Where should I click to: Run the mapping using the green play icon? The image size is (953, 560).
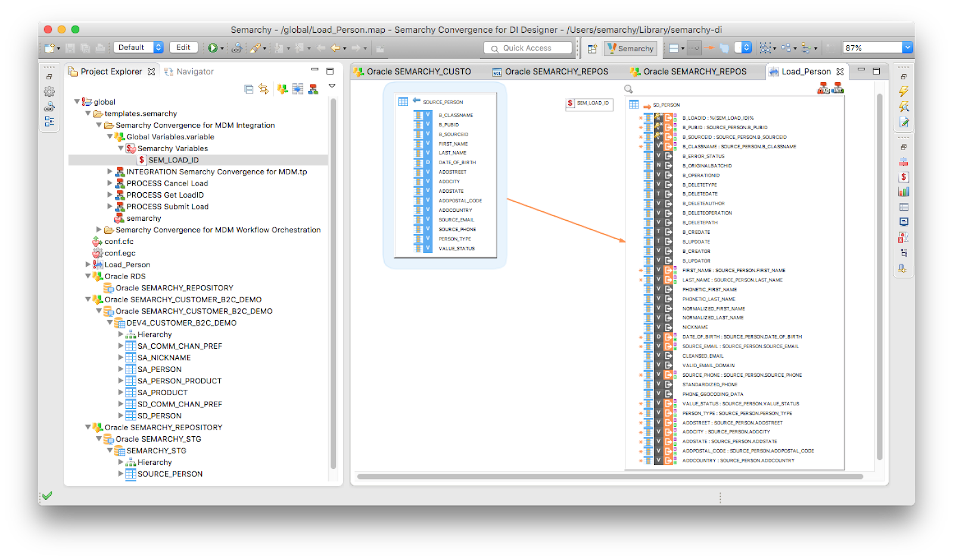coord(213,47)
